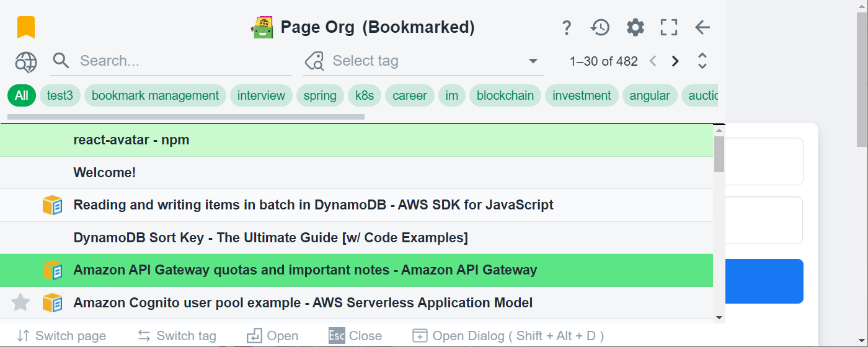Select the angular tag chip
This screenshot has width=868, height=347.
(x=650, y=95)
